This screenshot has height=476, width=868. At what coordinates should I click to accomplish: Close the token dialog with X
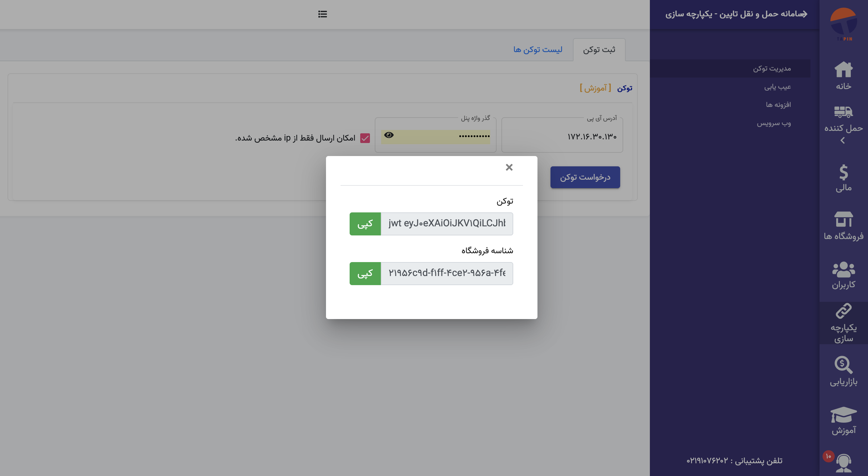[509, 168]
